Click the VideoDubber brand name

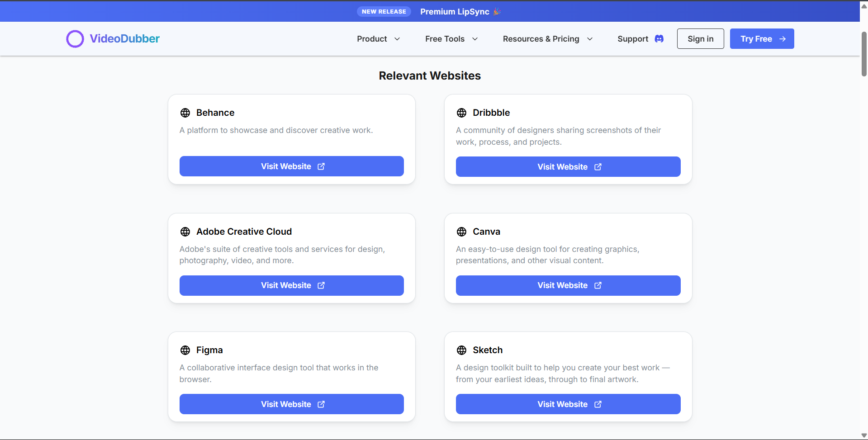point(124,39)
